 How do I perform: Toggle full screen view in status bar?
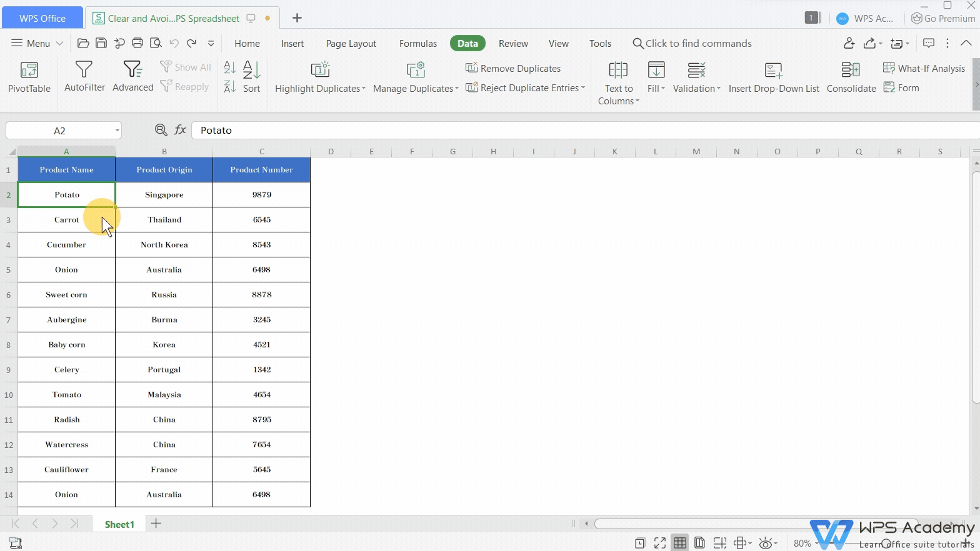(x=660, y=543)
